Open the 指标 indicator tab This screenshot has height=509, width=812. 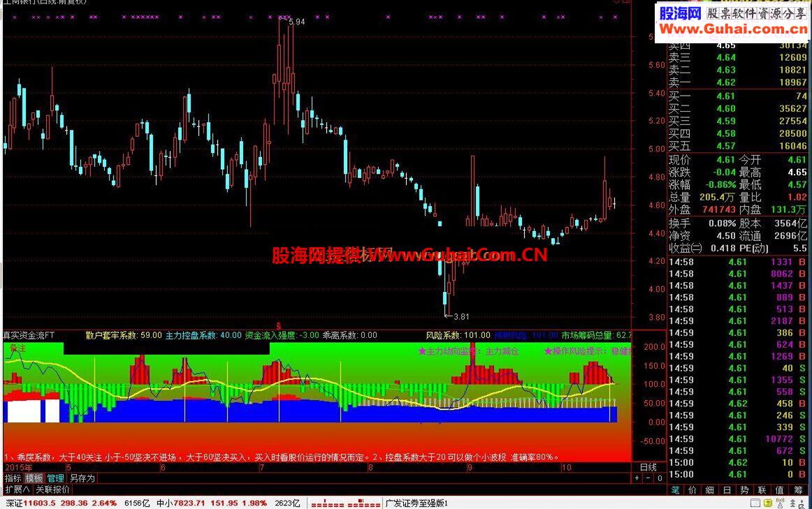pos(13,478)
